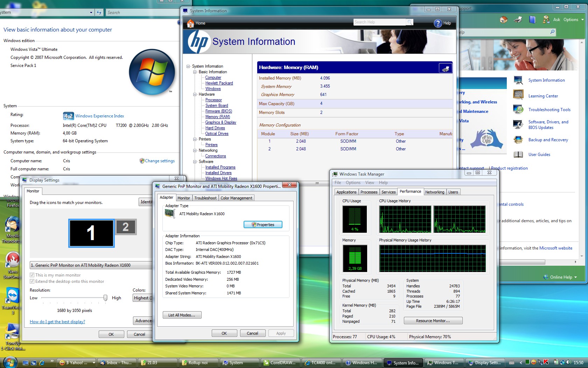Click the Internet Explorer quick launch icon
This screenshot has width=588, height=368.
click(x=42, y=363)
